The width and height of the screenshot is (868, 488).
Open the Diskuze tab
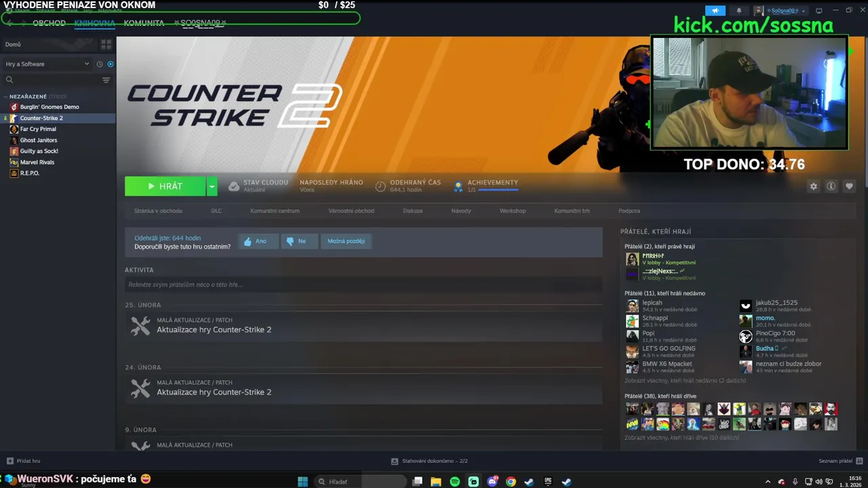(x=412, y=211)
